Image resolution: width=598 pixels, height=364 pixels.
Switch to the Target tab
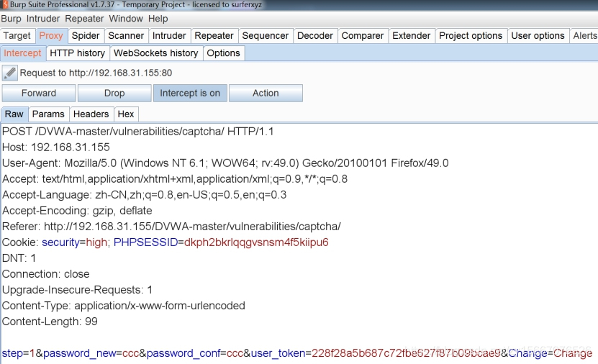click(17, 36)
